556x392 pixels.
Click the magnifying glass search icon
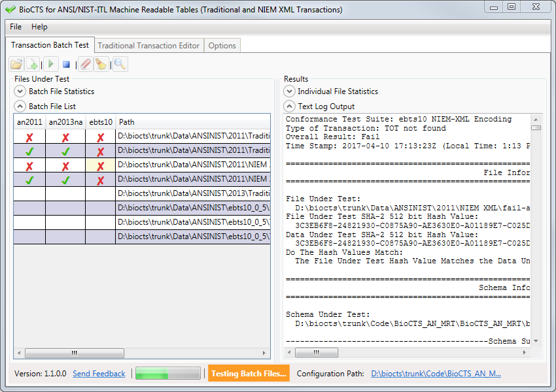click(120, 64)
